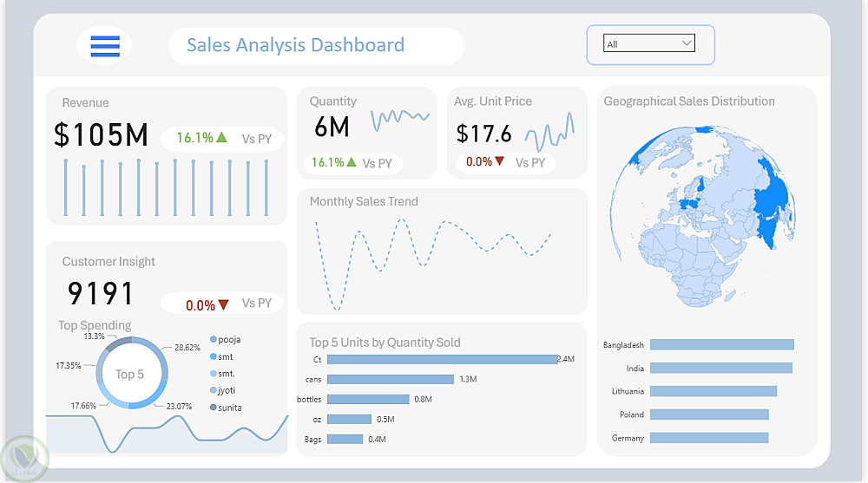868x483 pixels.
Task: Click the jyoti legend entry
Action: point(222,390)
